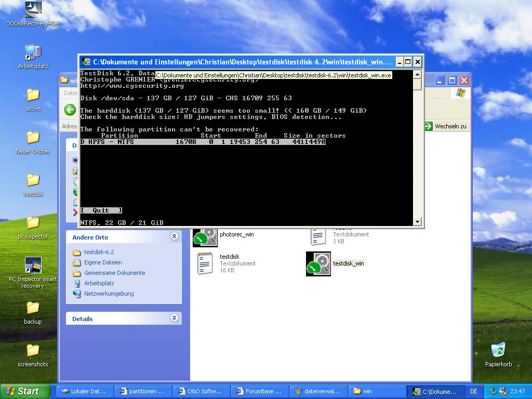The height and width of the screenshot is (399, 532).
Task: Select Quit option in TestDisk console
Action: click(x=101, y=210)
